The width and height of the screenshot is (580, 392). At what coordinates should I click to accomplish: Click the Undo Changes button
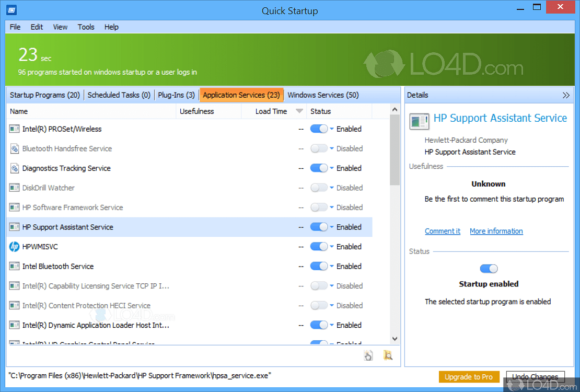(535, 377)
